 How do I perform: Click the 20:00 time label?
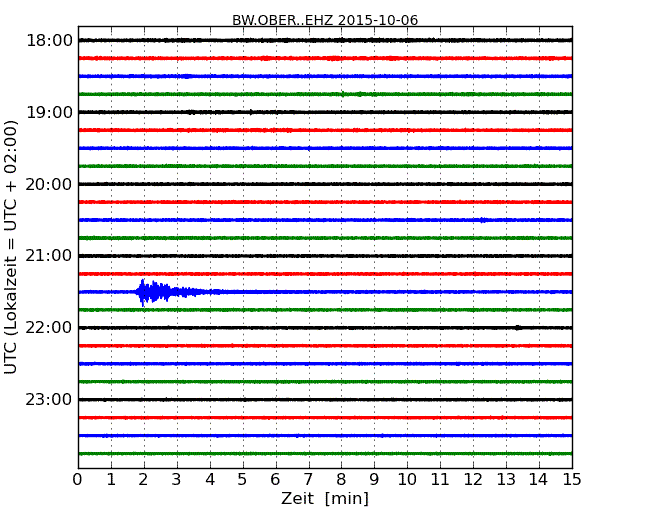click(x=49, y=184)
